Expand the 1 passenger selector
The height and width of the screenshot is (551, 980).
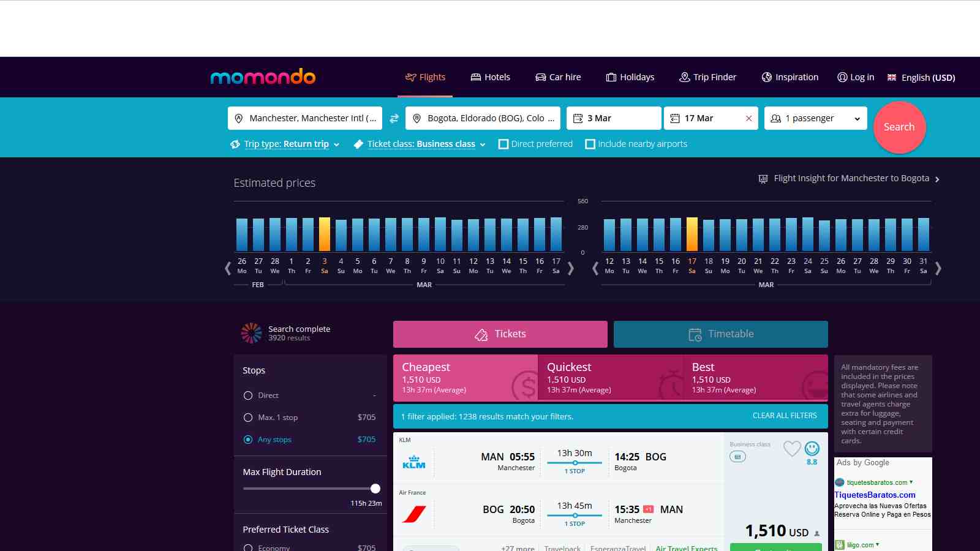tap(816, 118)
